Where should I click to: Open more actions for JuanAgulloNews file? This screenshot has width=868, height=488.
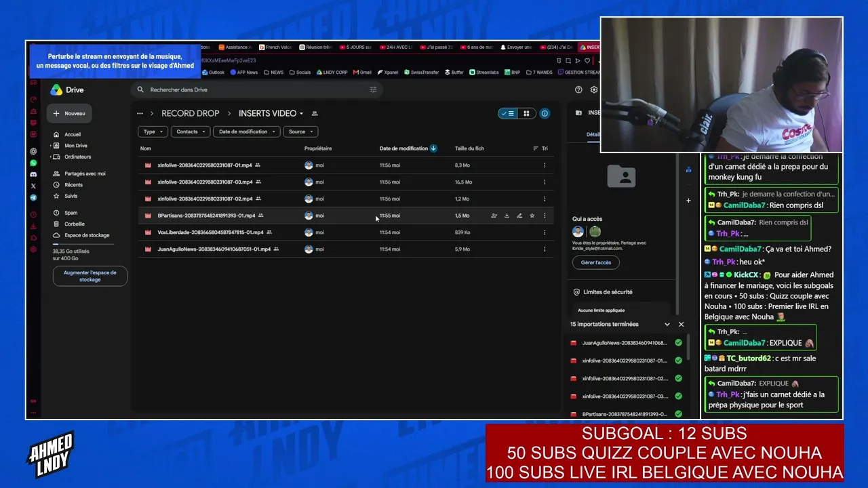pos(545,249)
